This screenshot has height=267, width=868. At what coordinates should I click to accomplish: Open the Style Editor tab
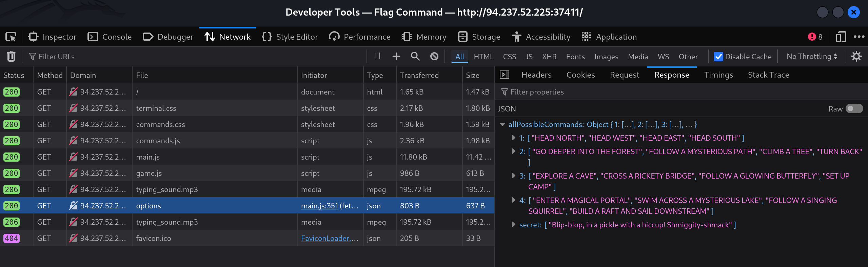tap(290, 37)
